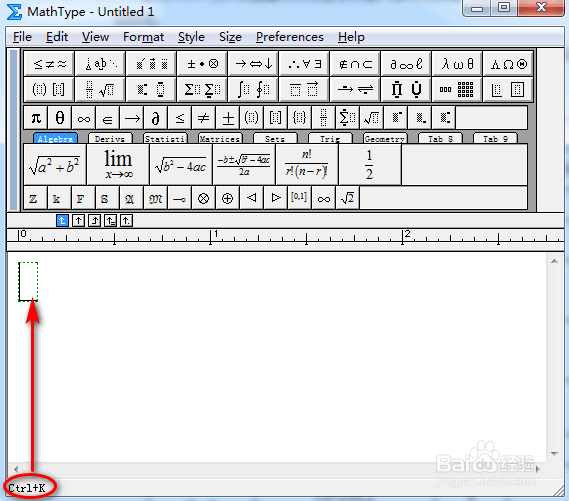Viewport: 569px width, 501px height.
Task: Insert the partial derivative symbol
Action: 156,118
